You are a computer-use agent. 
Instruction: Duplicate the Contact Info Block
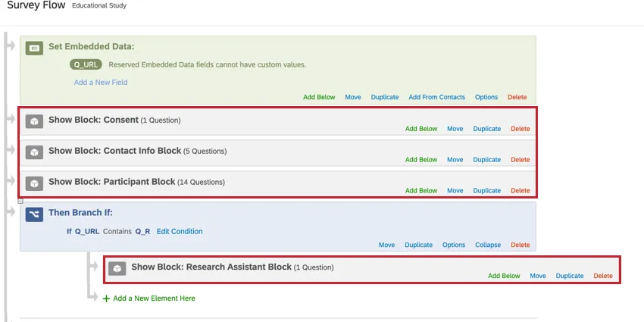[x=487, y=160]
